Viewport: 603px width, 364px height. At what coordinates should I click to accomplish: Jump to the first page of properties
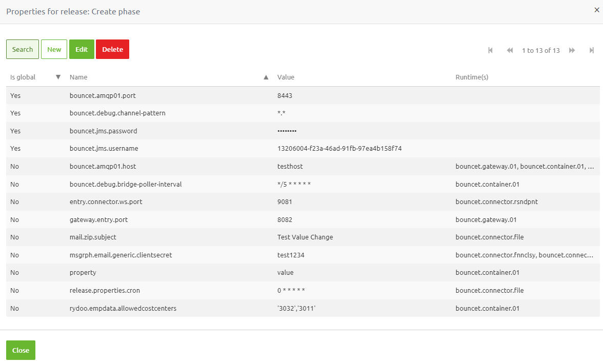click(490, 50)
